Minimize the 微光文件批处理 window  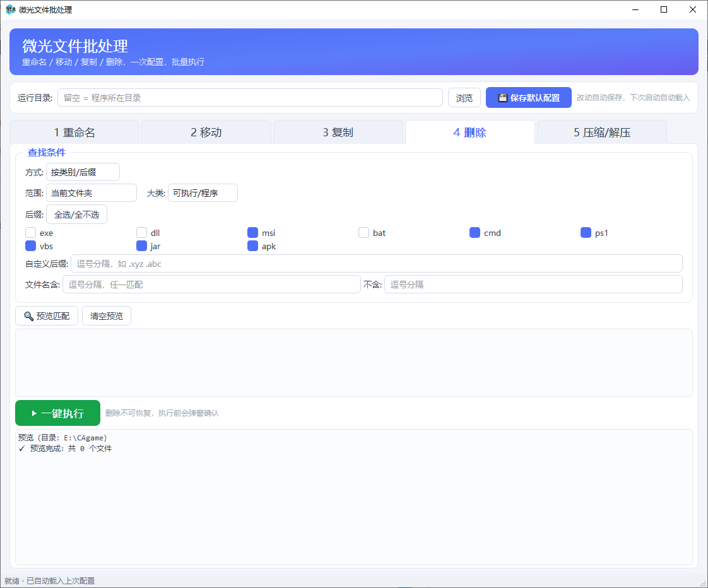click(x=635, y=9)
